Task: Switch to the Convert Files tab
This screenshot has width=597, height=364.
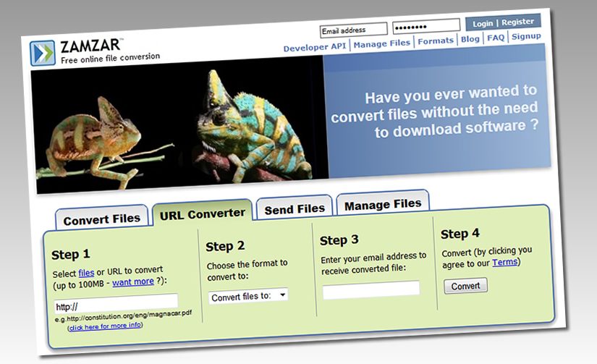Action: tap(101, 218)
